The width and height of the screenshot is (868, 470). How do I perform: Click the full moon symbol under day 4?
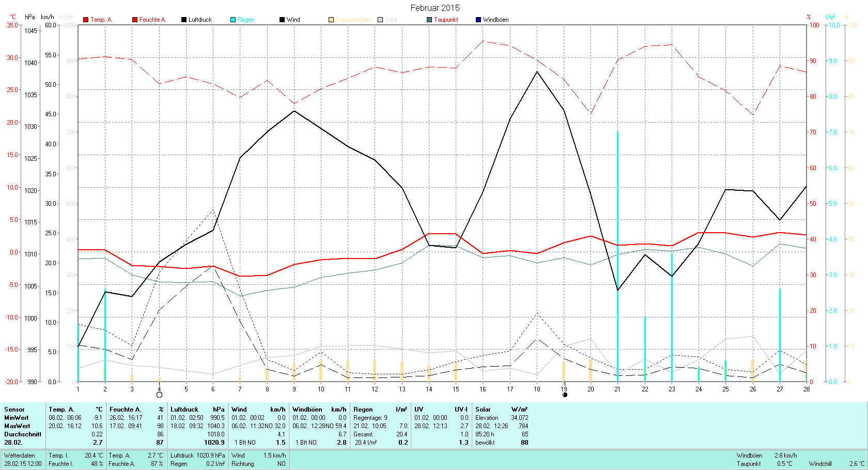159,395
